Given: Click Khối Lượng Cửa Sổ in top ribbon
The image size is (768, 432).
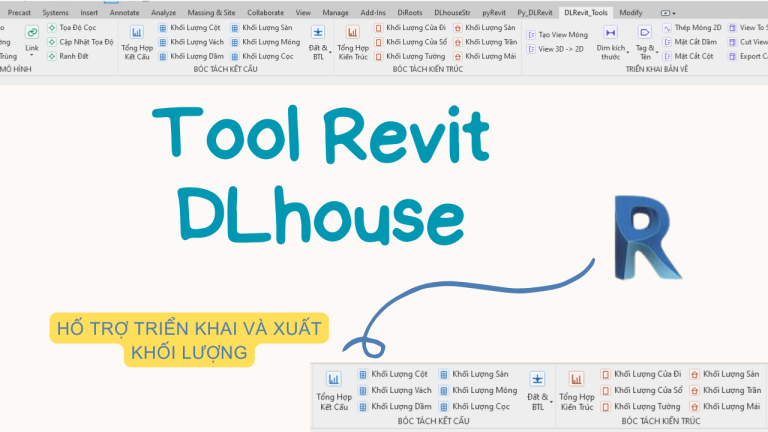Looking at the screenshot, I should click(410, 42).
